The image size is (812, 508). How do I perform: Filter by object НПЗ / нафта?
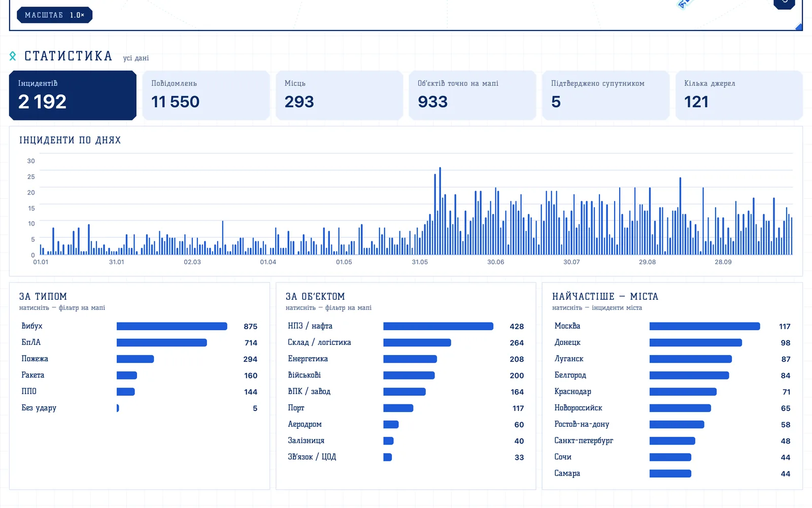tap(406, 326)
